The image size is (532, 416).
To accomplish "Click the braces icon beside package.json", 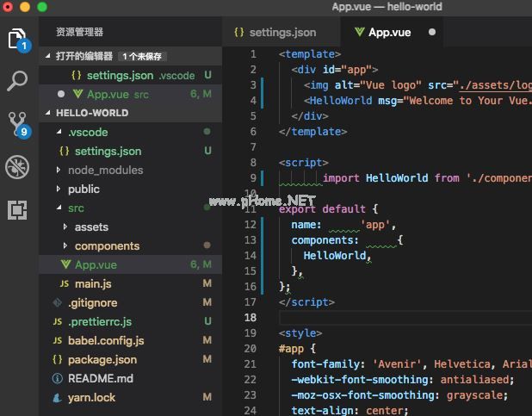I will tap(58, 359).
